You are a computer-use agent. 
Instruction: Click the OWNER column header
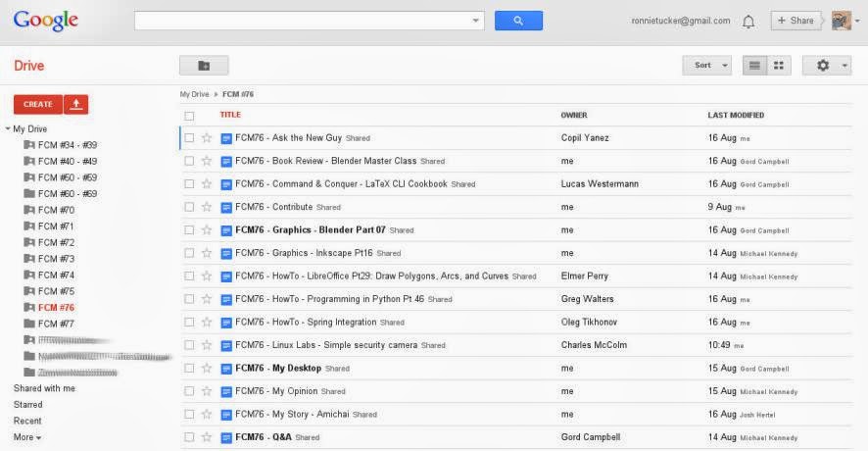574,116
